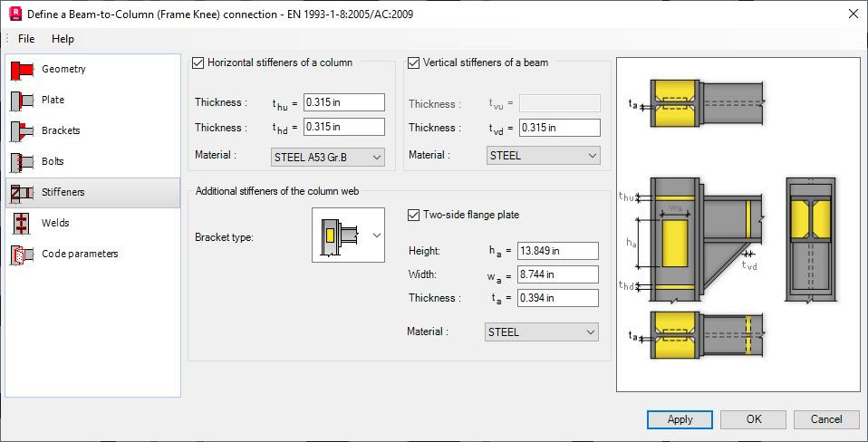
Task: Open Bracket type picture dropdown
Action: pos(348,235)
